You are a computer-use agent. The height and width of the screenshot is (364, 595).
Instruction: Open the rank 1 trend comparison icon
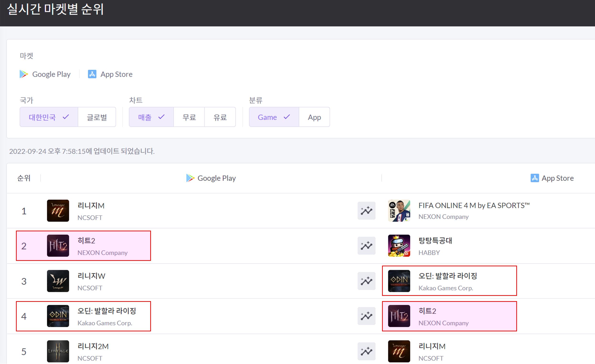pyautogui.click(x=367, y=211)
